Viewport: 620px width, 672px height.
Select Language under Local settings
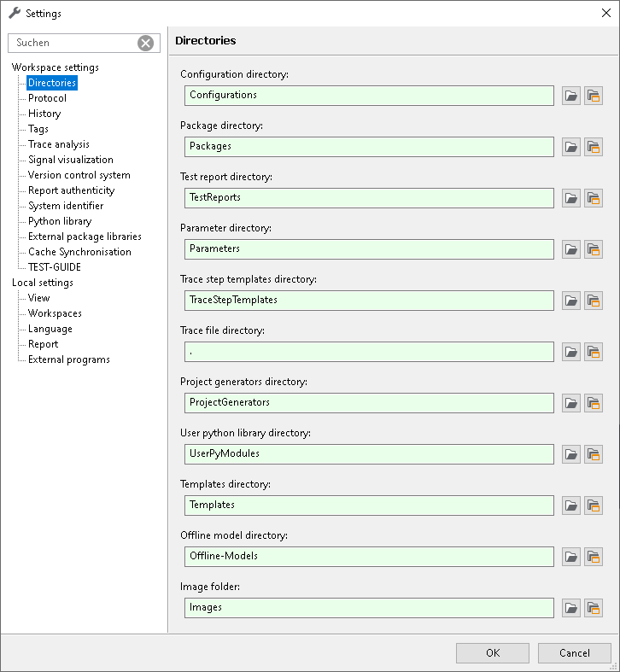point(50,329)
